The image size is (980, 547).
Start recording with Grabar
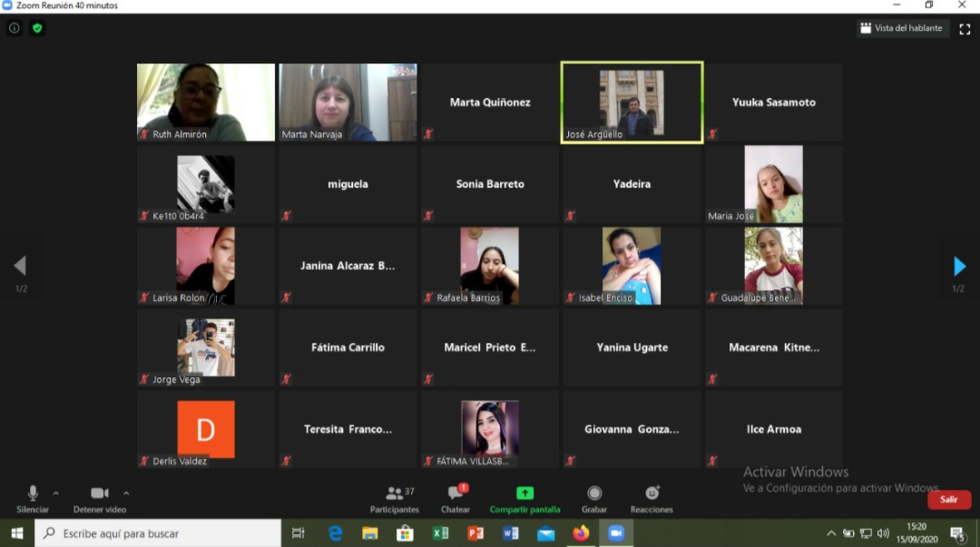coord(594,500)
